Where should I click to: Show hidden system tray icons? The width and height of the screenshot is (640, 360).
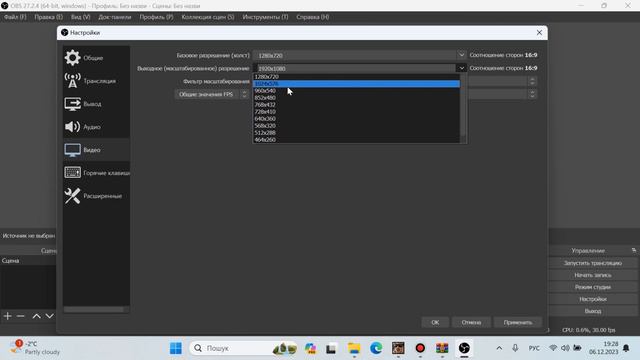coord(499,348)
